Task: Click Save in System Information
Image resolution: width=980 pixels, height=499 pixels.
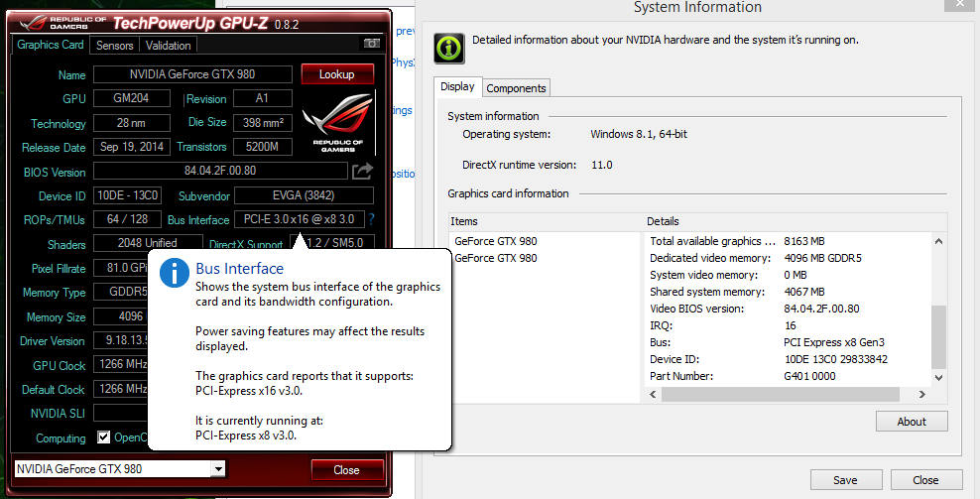Action: click(x=846, y=479)
